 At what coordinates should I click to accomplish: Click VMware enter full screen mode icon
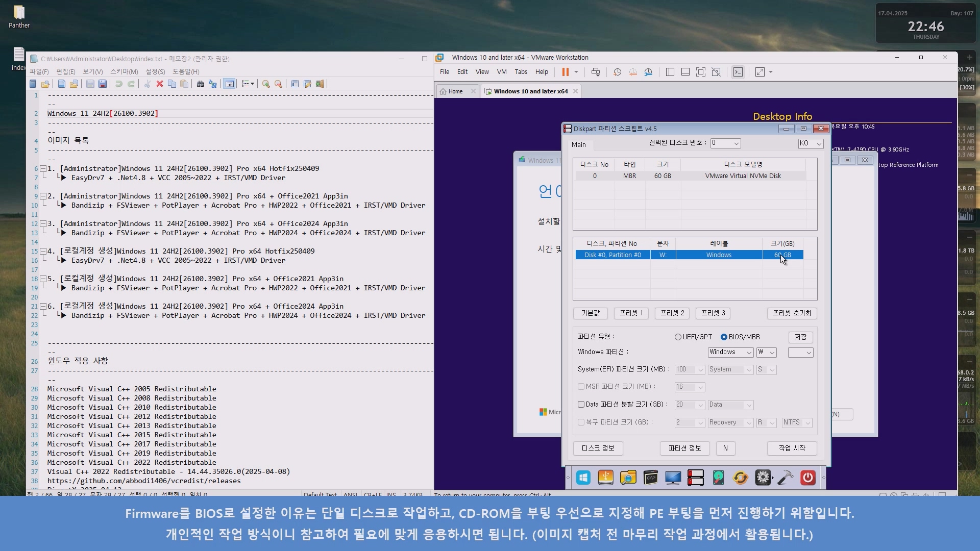[701, 72]
